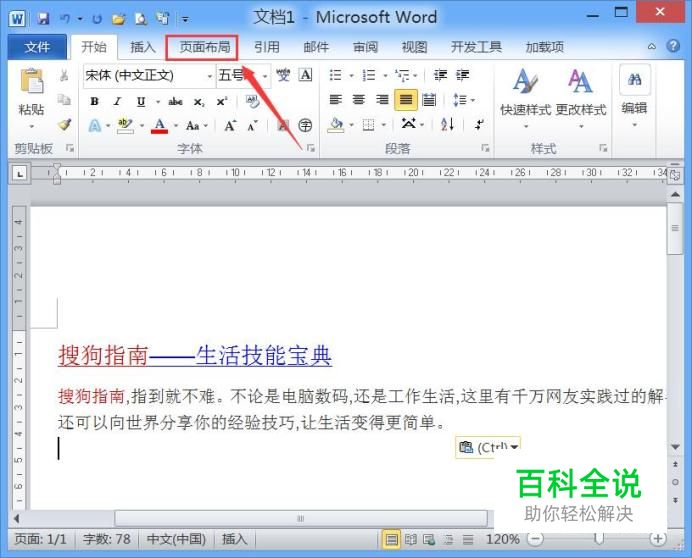Image resolution: width=692 pixels, height=558 pixels.
Task: Switch to the 审阅 Review tab
Action: [x=365, y=47]
